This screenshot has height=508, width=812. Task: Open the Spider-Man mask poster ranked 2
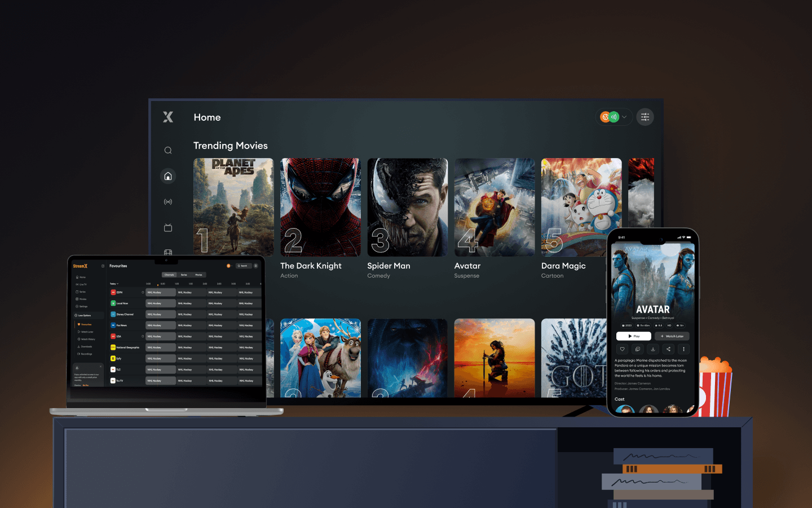(320, 207)
